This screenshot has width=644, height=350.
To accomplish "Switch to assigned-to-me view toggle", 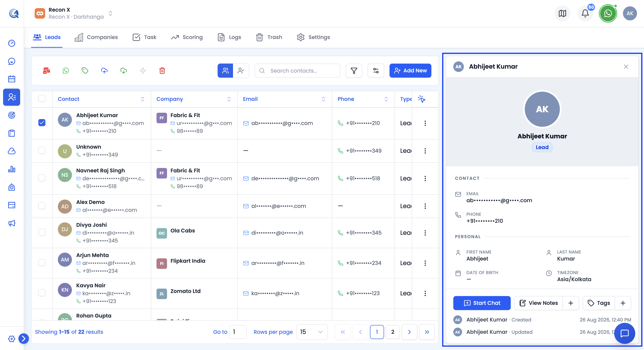I will point(241,71).
